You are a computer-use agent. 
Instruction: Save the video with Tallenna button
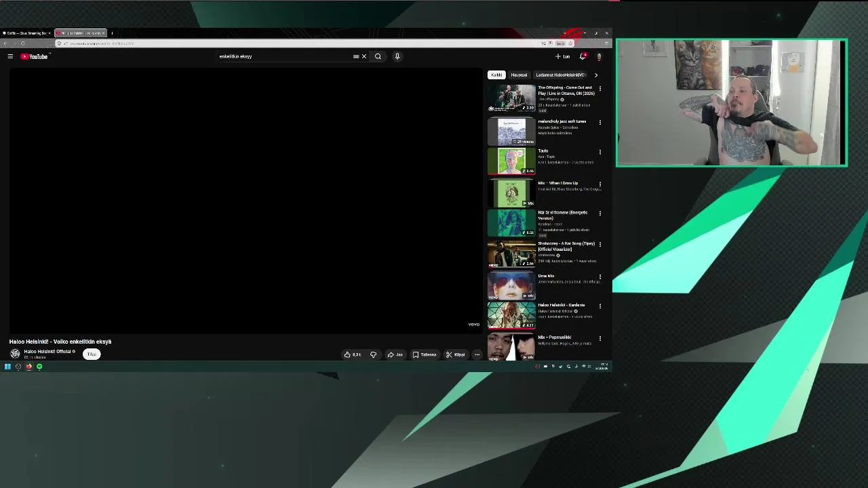tap(425, 354)
